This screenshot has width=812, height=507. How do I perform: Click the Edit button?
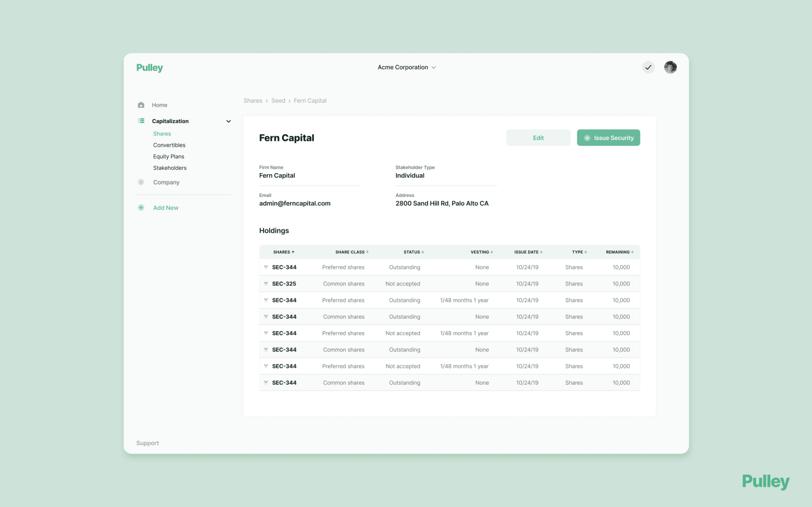[538, 138]
